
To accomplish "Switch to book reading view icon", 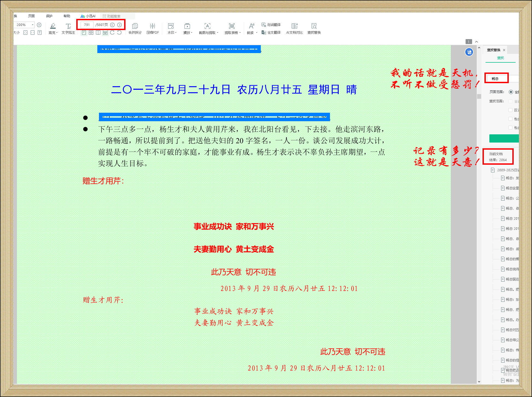I will [98, 33].
